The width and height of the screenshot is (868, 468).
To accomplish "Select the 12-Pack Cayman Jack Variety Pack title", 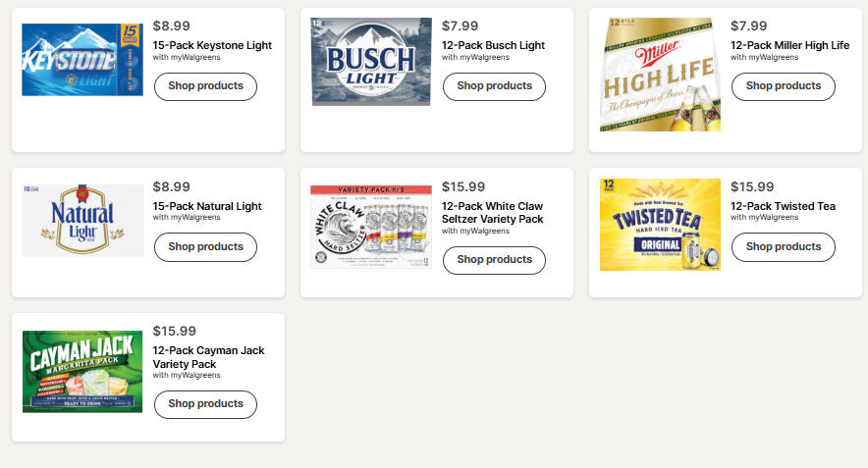I will pos(209,357).
